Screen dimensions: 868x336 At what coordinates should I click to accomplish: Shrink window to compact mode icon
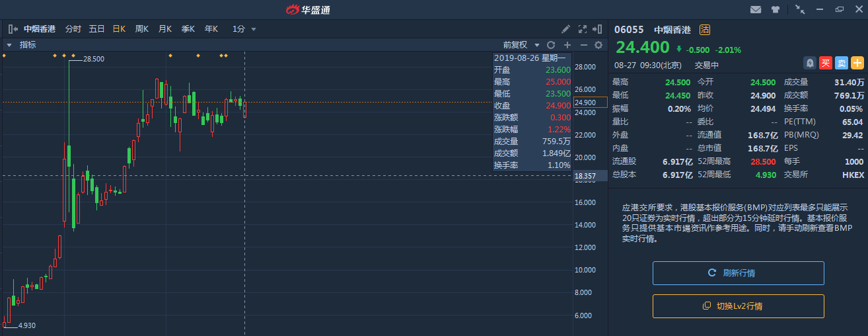pos(800,9)
